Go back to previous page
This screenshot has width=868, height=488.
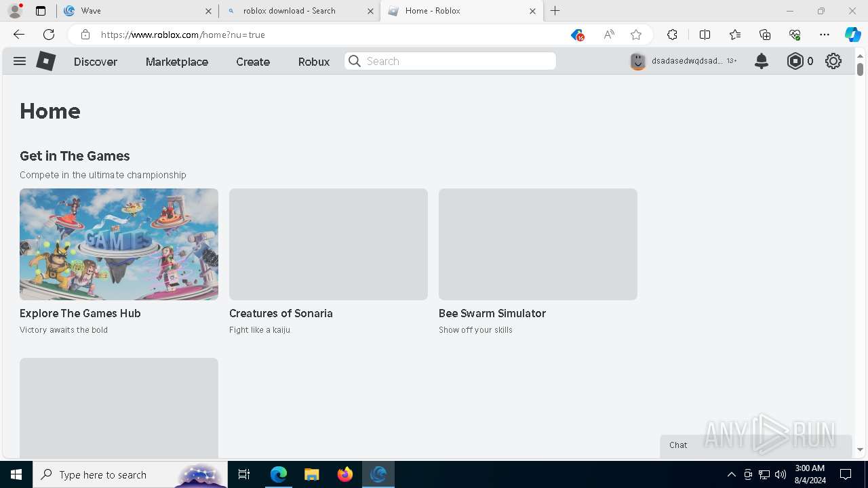tap(19, 35)
